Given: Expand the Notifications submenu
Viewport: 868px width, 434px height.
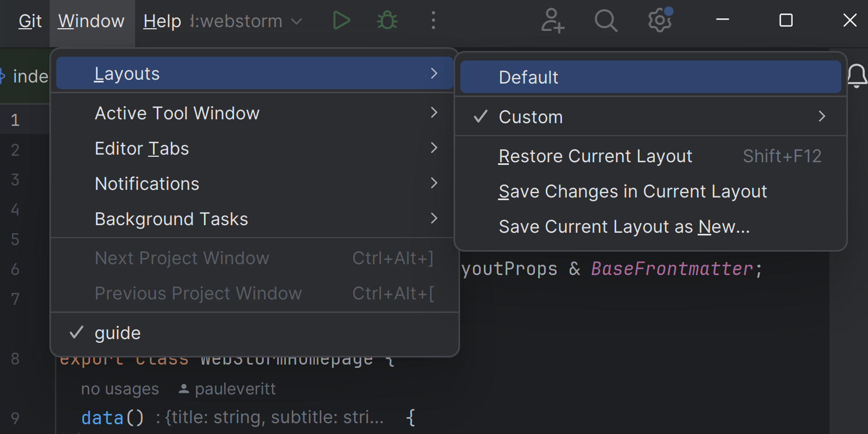Looking at the screenshot, I should pos(147,183).
